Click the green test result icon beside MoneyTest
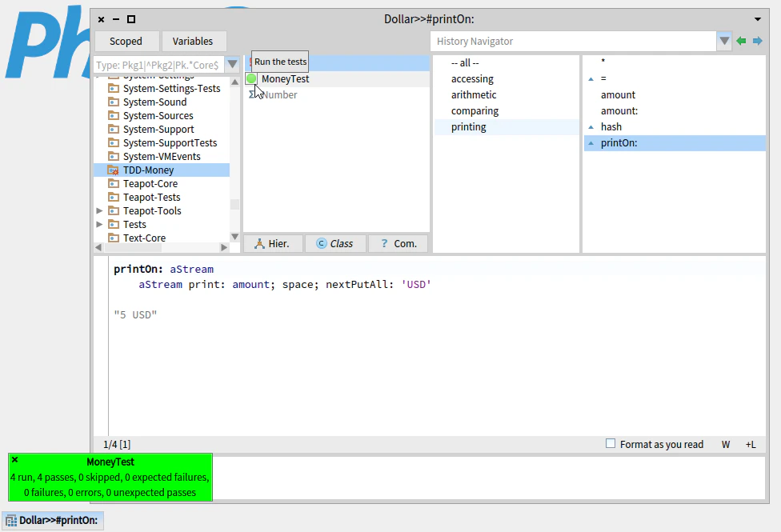781x532 pixels. click(x=251, y=78)
